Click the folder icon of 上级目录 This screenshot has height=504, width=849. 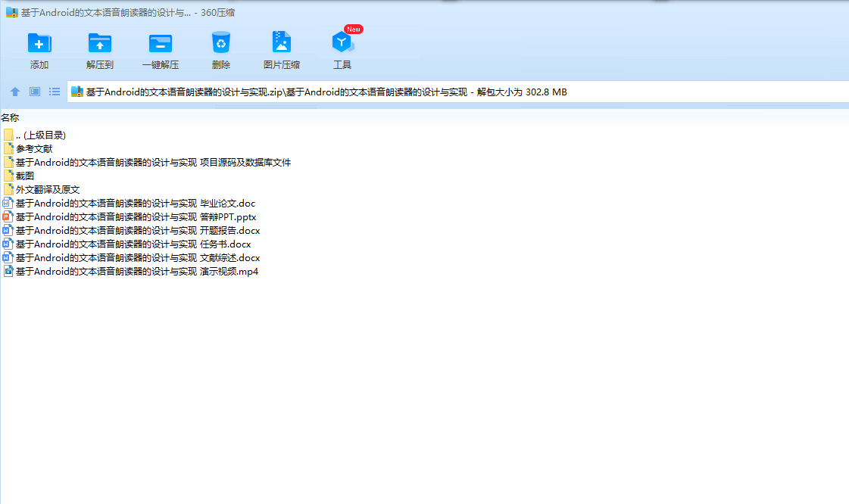pyautogui.click(x=8, y=135)
